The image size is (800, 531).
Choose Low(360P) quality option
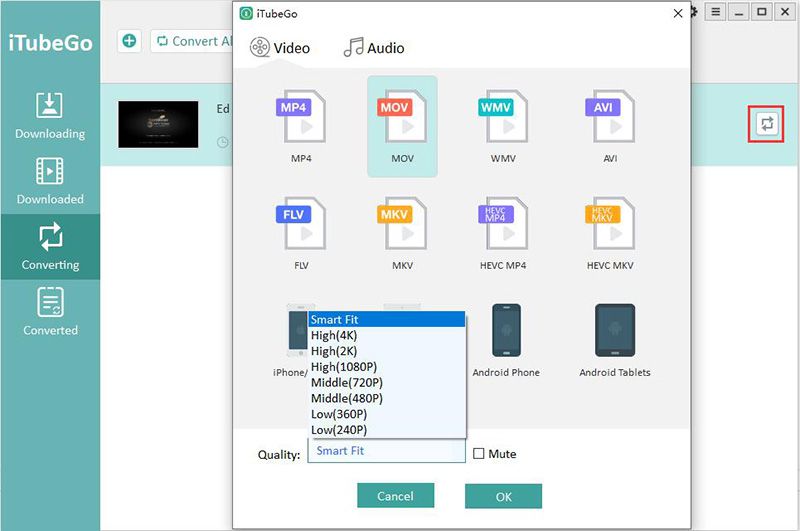click(387, 414)
